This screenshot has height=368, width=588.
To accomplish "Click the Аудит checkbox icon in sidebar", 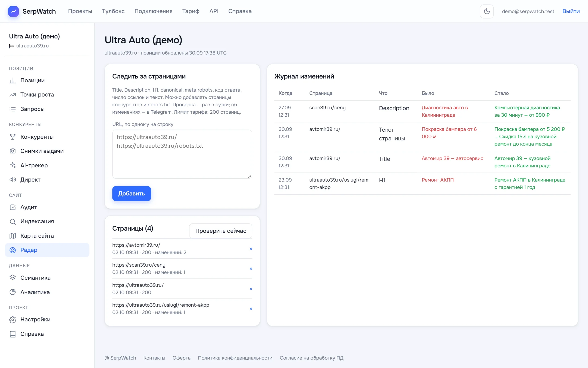I will (13, 207).
